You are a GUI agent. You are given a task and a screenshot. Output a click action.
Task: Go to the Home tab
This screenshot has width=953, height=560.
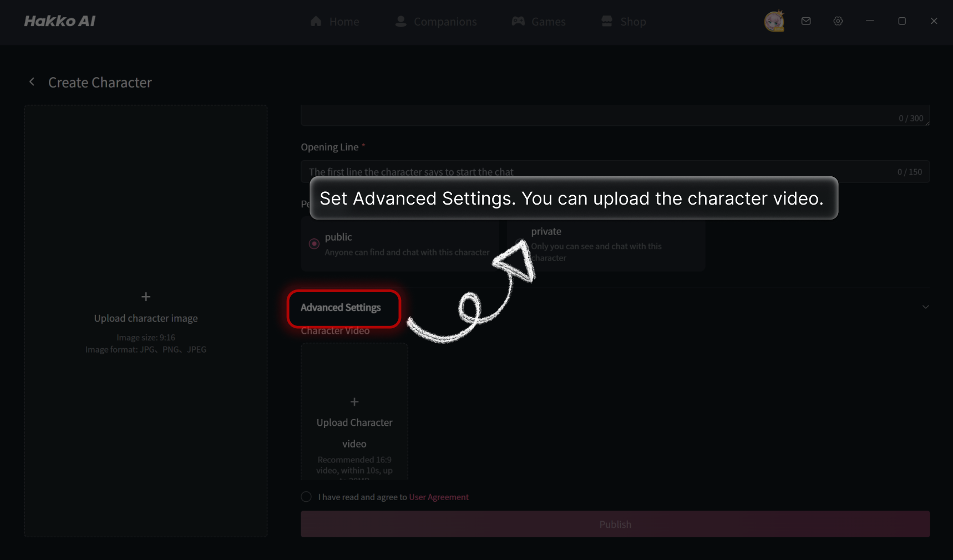point(335,22)
